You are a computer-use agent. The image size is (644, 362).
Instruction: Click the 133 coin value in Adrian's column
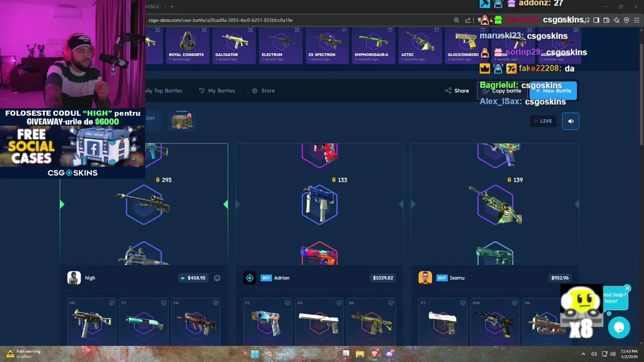pyautogui.click(x=340, y=180)
